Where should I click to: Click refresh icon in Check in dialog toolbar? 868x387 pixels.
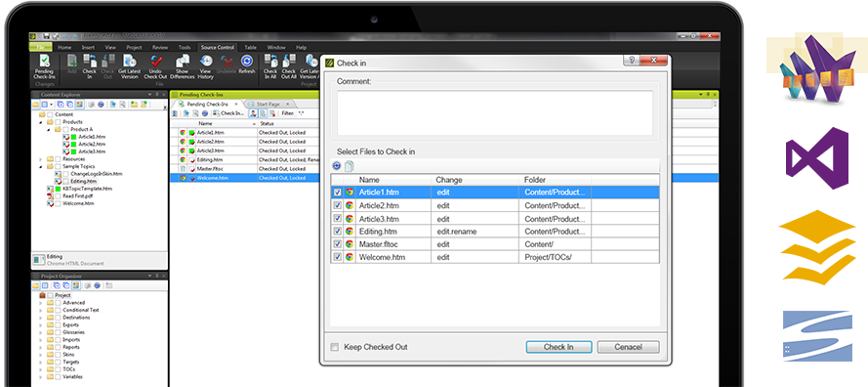pyautogui.click(x=337, y=166)
